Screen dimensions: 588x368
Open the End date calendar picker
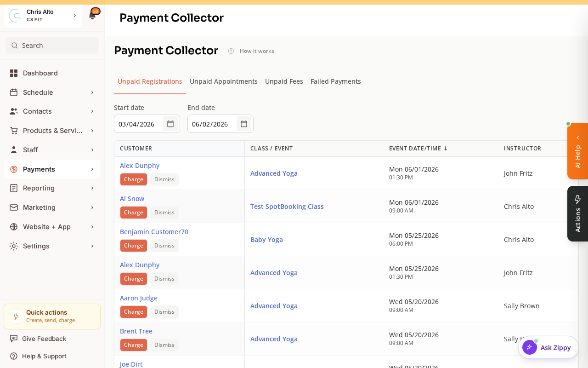point(244,124)
